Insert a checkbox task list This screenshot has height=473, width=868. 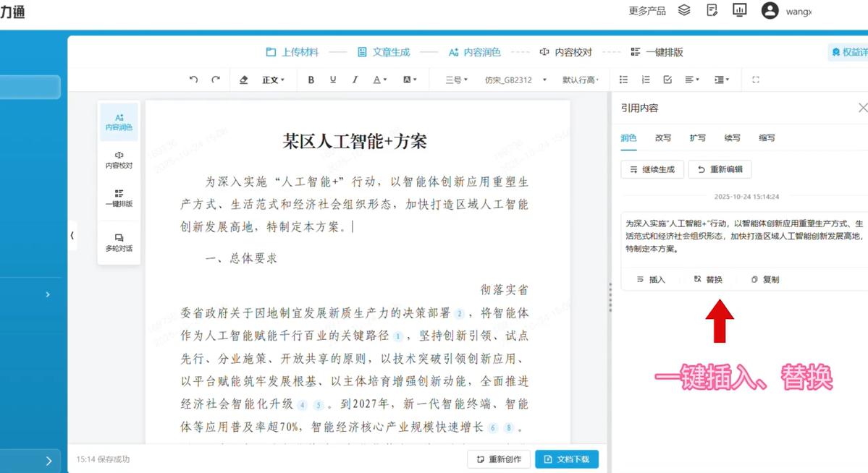667,80
